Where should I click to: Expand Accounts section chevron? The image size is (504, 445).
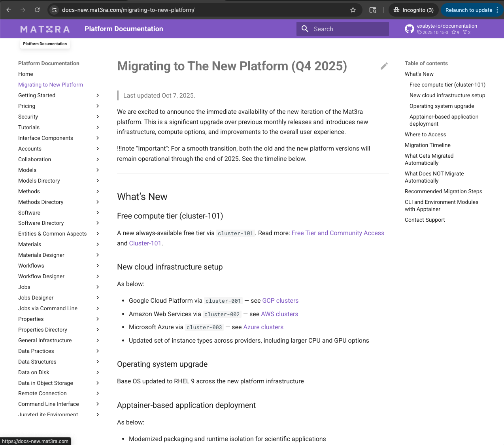(x=98, y=149)
